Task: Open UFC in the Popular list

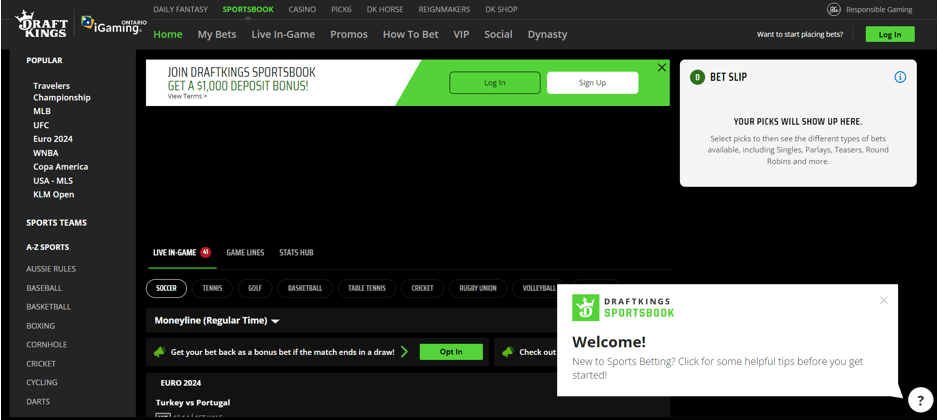Action: 41,125
